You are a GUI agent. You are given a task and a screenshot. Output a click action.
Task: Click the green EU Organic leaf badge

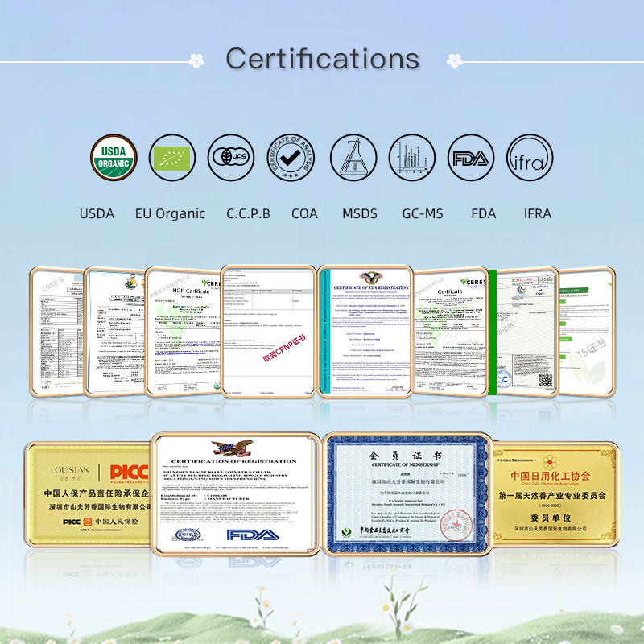pyautogui.click(x=172, y=158)
